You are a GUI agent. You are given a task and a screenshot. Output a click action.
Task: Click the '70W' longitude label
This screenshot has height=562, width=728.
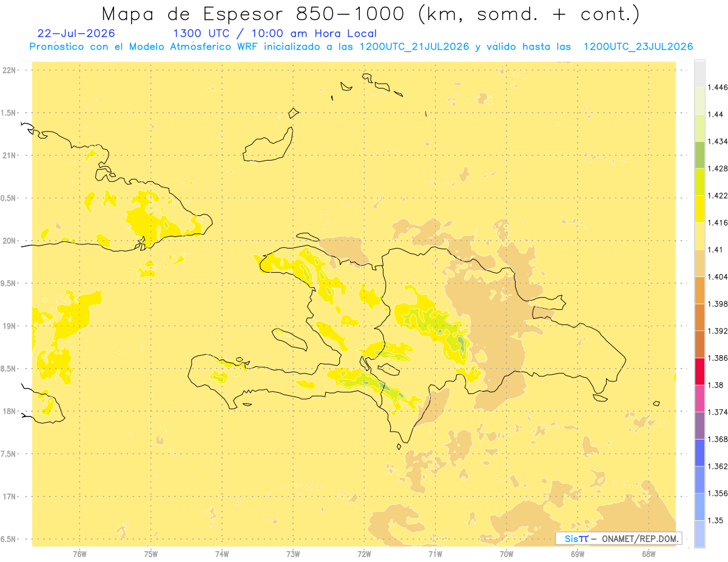click(507, 554)
